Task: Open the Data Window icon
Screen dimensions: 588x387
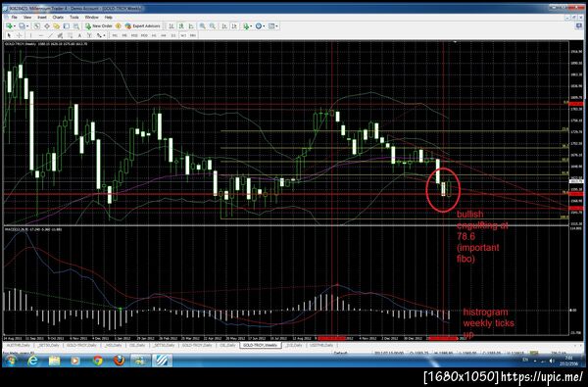Action: pyautogui.click(x=47, y=25)
